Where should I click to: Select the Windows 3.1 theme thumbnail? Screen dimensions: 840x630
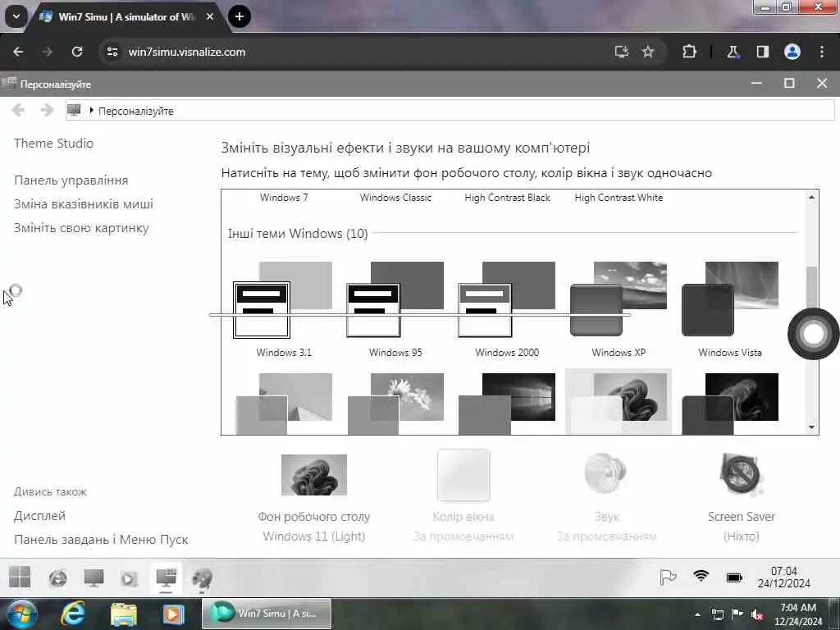coord(283,299)
